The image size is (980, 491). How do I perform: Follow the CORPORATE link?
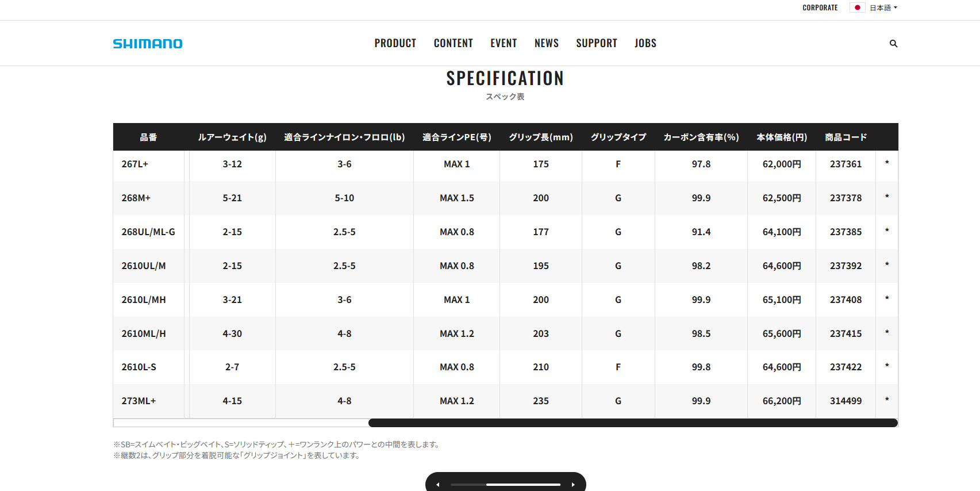coord(820,7)
